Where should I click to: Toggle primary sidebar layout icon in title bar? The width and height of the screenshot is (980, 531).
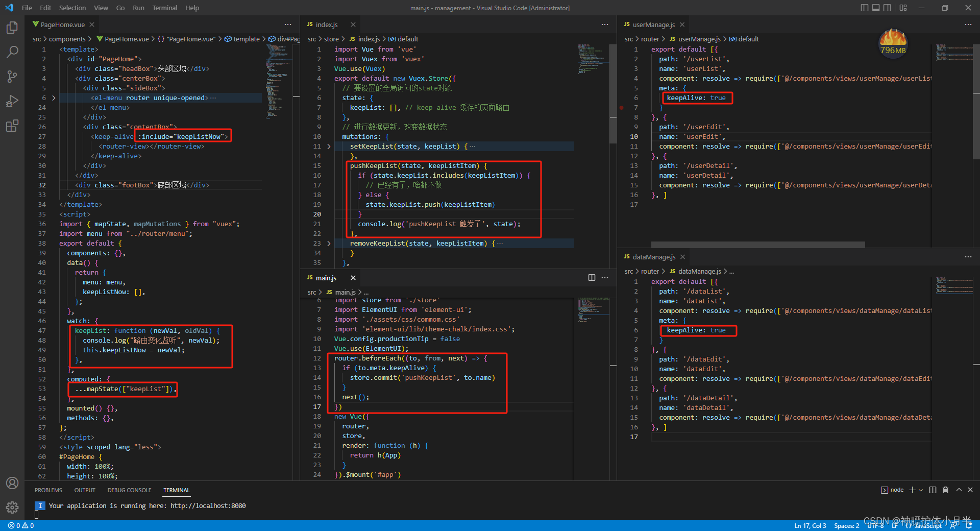864,8
